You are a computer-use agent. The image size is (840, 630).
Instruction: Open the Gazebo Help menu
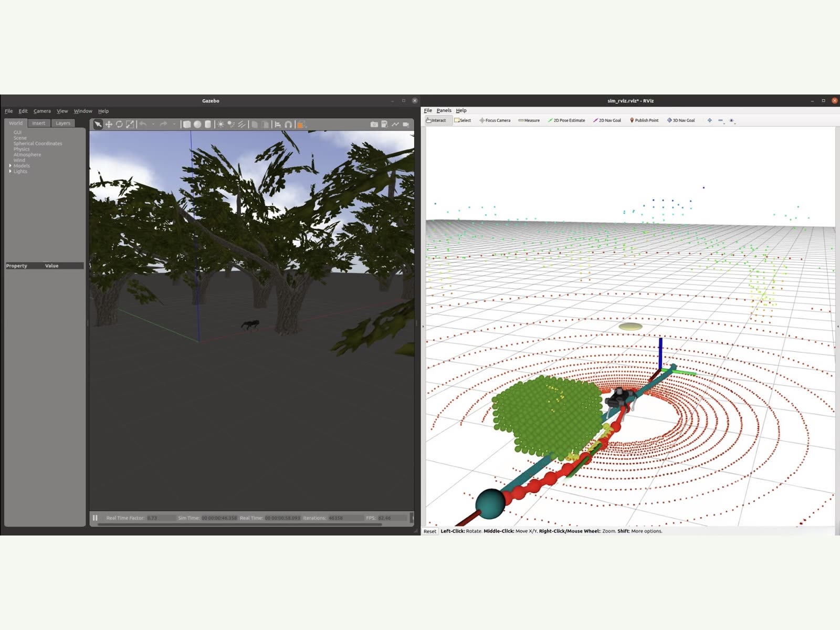coord(103,111)
